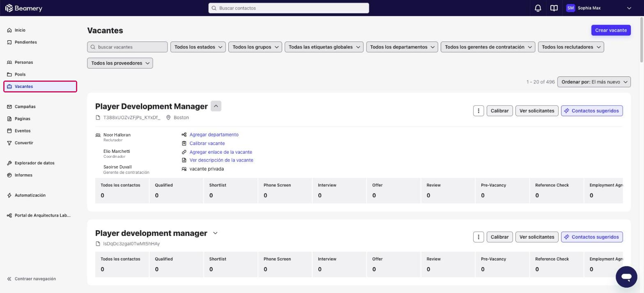
Task: Expand the second Player development manager details
Action: point(215,233)
